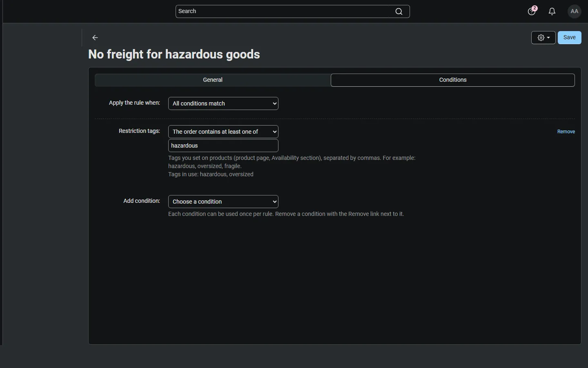Click the 'Each condition can be used once' hint
This screenshot has height=368, width=588.
coord(286,214)
